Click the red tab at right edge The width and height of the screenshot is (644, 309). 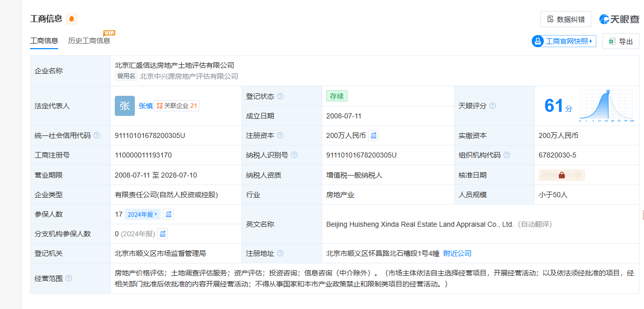642,215
